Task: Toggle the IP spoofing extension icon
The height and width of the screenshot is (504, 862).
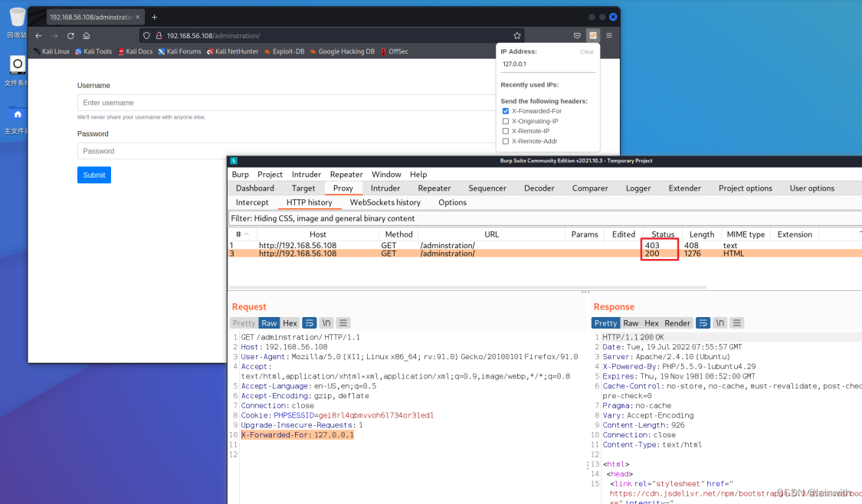Action: coord(593,36)
